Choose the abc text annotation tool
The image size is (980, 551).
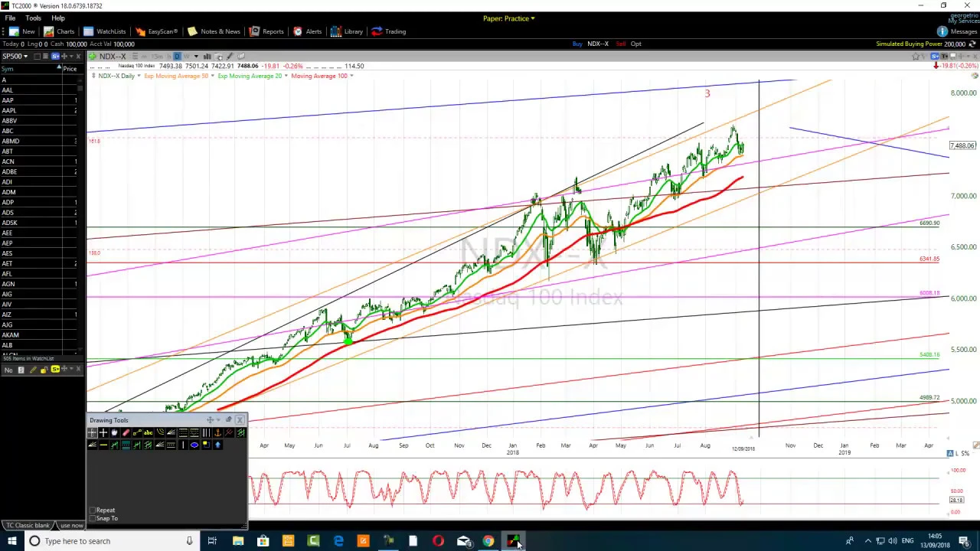tap(149, 432)
